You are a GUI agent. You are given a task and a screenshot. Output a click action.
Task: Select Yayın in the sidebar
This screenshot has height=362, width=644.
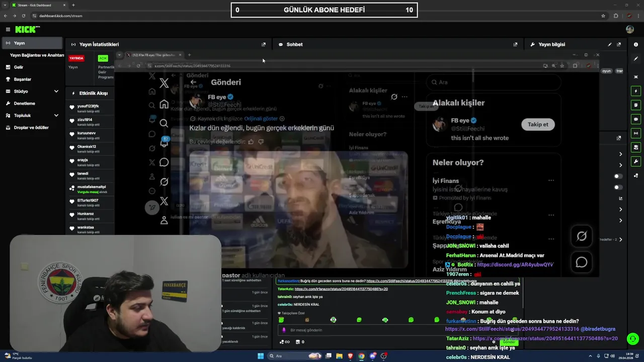(x=33, y=43)
